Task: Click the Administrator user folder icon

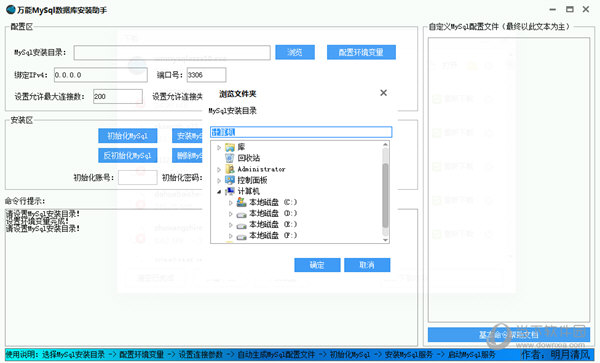Action: click(x=230, y=169)
